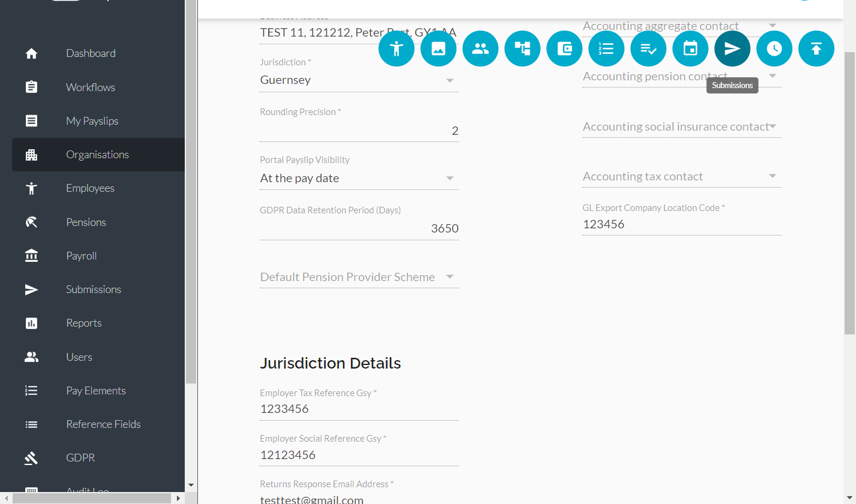The height and width of the screenshot is (504, 856).
Task: Click the main page vertical scrollbar
Action: pyautogui.click(x=849, y=193)
